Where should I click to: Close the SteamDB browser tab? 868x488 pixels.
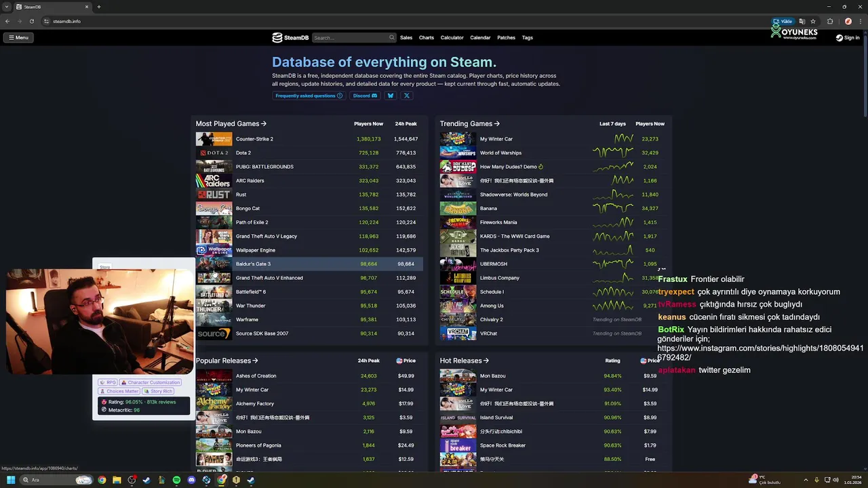[87, 7]
